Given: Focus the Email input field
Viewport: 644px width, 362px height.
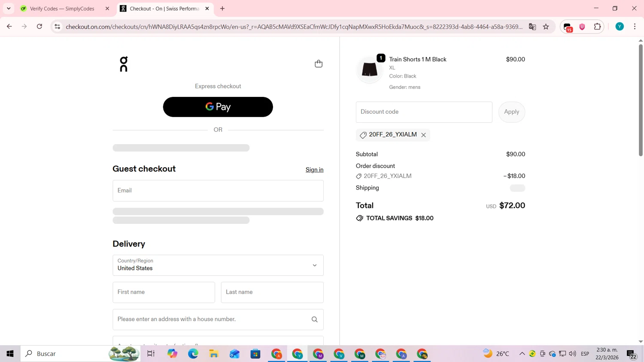Looking at the screenshot, I should [218, 190].
